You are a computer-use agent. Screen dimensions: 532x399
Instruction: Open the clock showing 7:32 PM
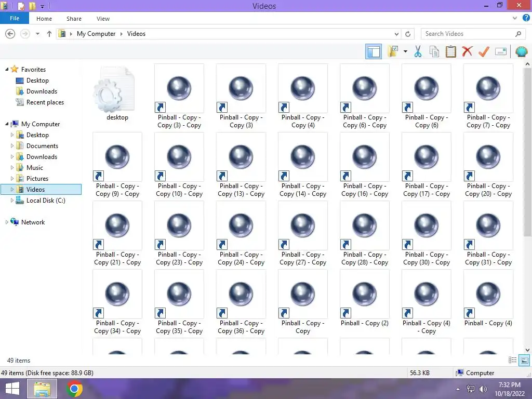tap(510, 389)
